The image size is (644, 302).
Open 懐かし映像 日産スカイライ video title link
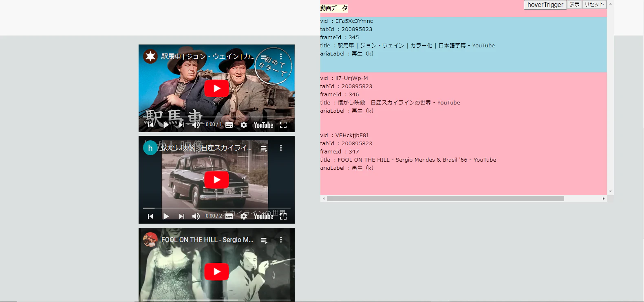tap(206, 148)
